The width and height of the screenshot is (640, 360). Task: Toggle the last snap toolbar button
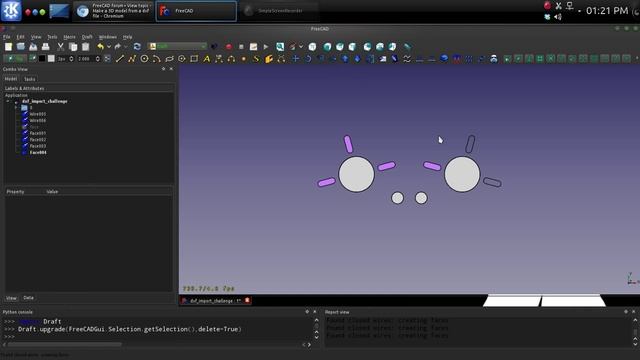pos(627,59)
